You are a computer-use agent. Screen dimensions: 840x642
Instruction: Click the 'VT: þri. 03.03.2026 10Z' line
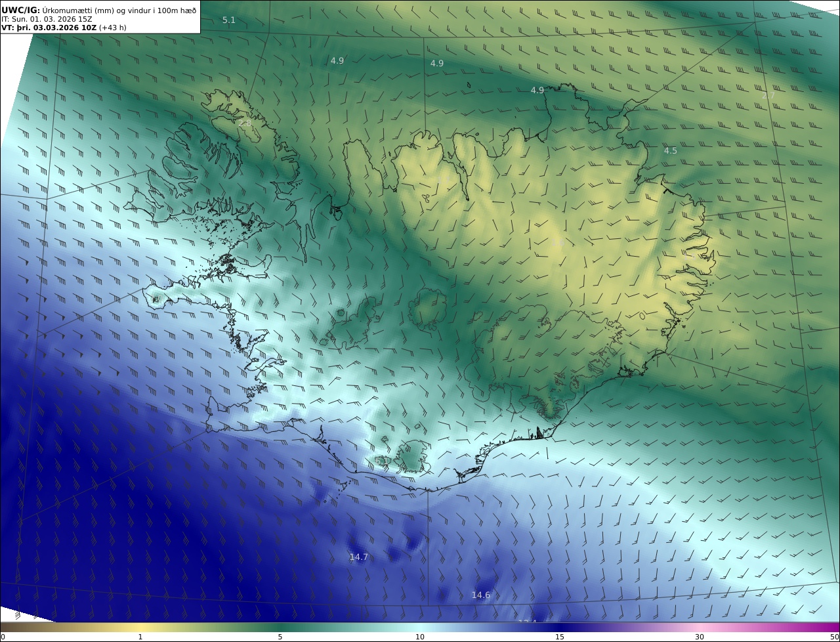[64, 28]
